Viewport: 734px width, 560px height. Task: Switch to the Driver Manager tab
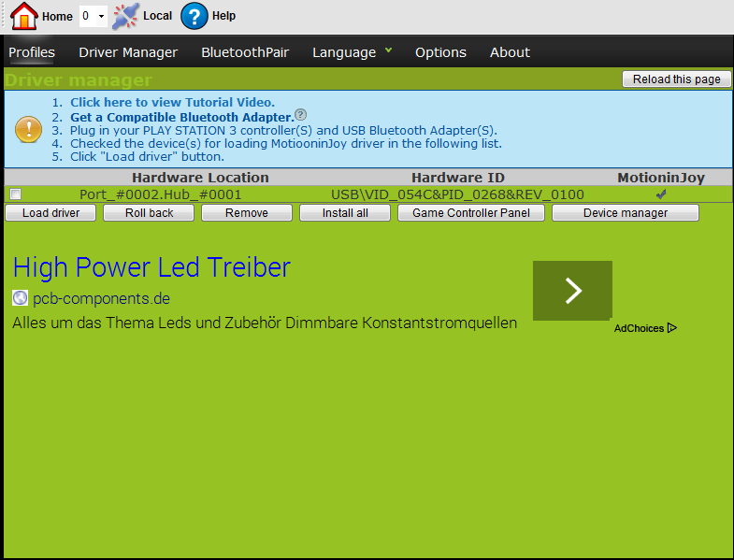point(128,52)
